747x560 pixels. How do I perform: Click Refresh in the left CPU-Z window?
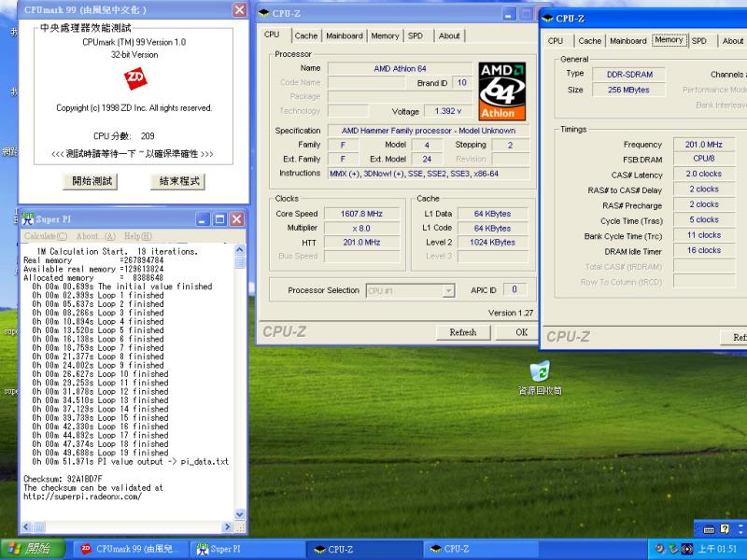click(462, 332)
